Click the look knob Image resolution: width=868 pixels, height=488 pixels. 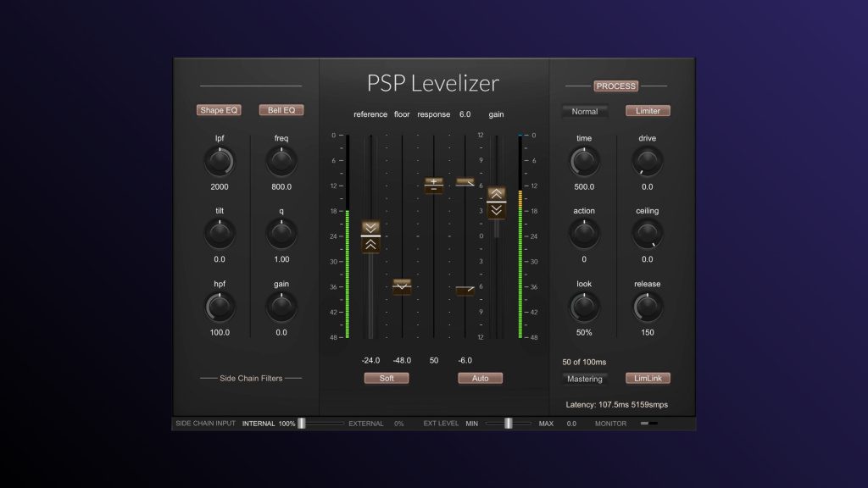584,307
